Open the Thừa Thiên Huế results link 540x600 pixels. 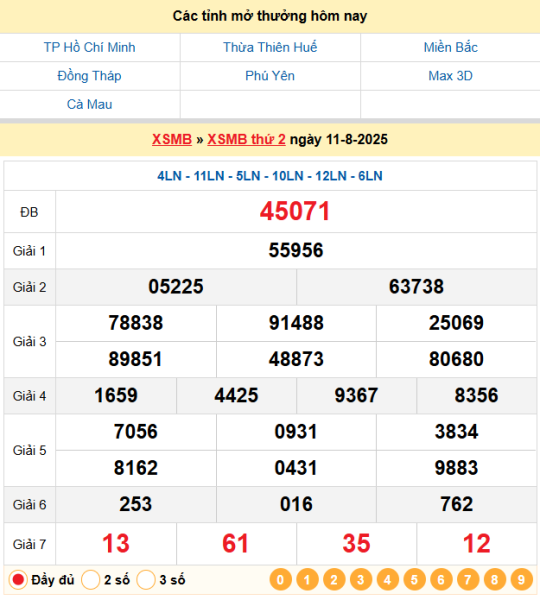click(270, 47)
